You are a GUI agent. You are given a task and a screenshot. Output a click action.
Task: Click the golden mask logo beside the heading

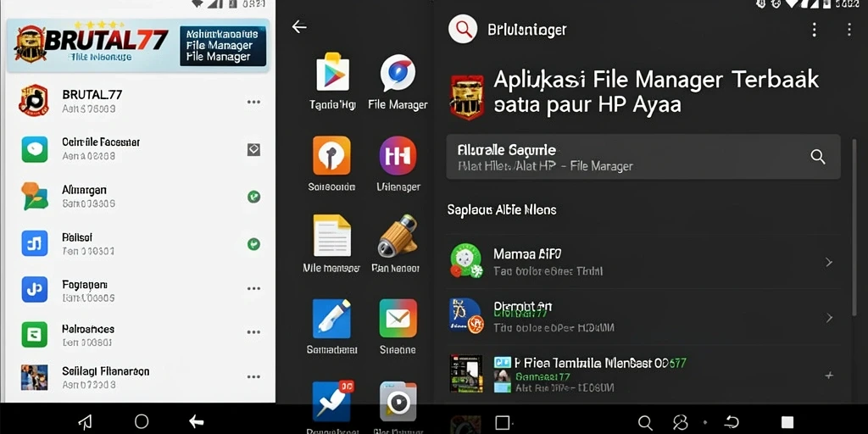pos(467,97)
